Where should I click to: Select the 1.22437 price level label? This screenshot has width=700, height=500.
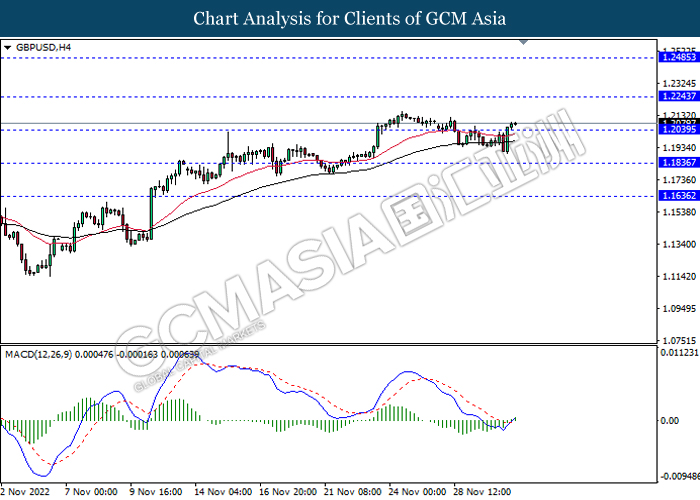[679, 96]
